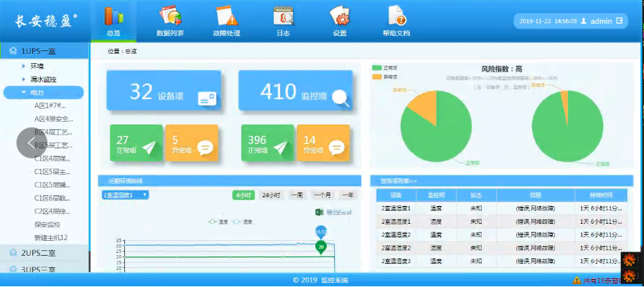Open the 总览 overview icon in top navigation
644x287 pixels.
click(x=114, y=16)
